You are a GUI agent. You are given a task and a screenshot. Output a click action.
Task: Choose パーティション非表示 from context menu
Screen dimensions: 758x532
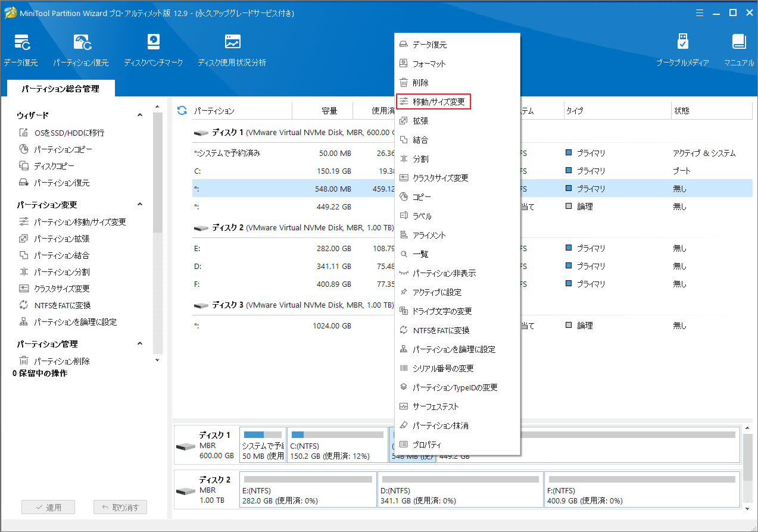click(458, 273)
